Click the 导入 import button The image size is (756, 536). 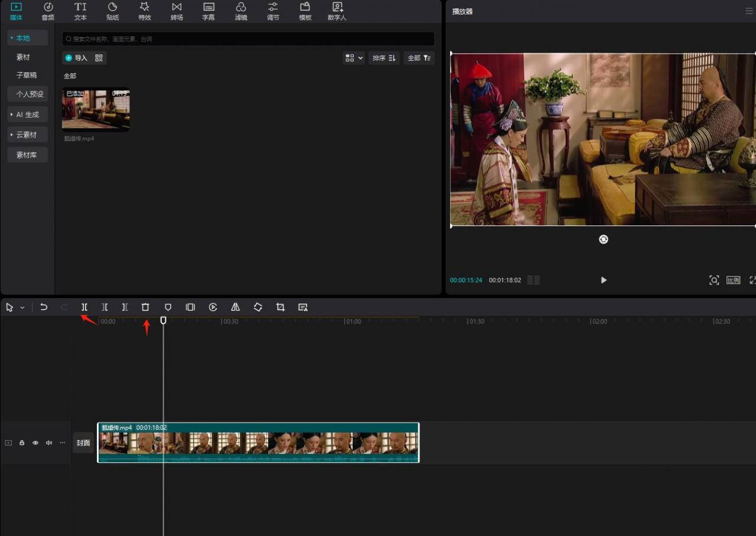pyautogui.click(x=76, y=58)
